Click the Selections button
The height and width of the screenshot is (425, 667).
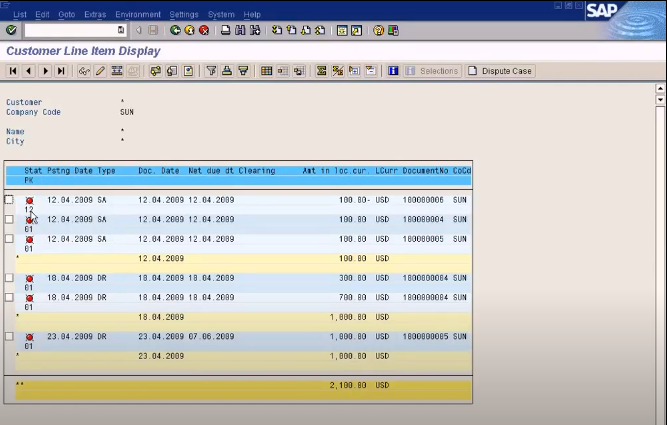pos(433,71)
